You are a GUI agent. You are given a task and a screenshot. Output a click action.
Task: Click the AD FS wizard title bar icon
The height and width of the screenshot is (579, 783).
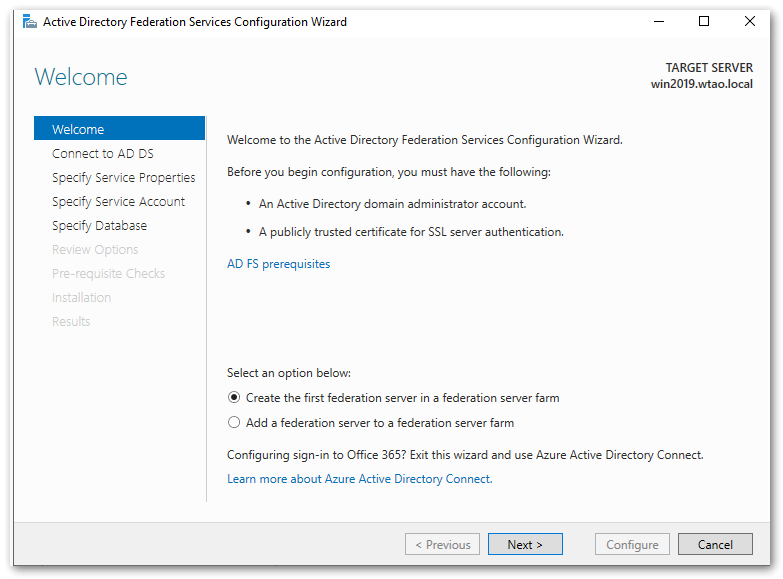pyautogui.click(x=29, y=22)
